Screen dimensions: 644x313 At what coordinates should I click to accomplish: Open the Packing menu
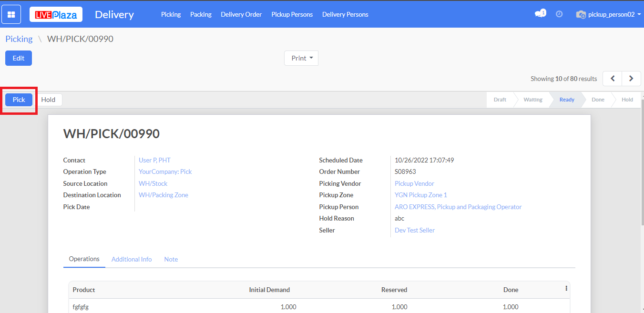201,14
